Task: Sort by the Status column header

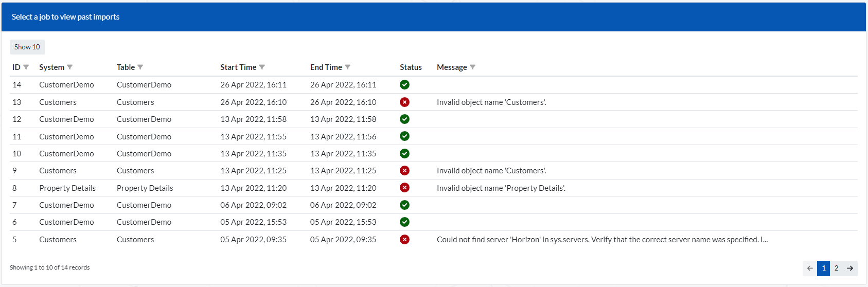Action: (x=411, y=67)
